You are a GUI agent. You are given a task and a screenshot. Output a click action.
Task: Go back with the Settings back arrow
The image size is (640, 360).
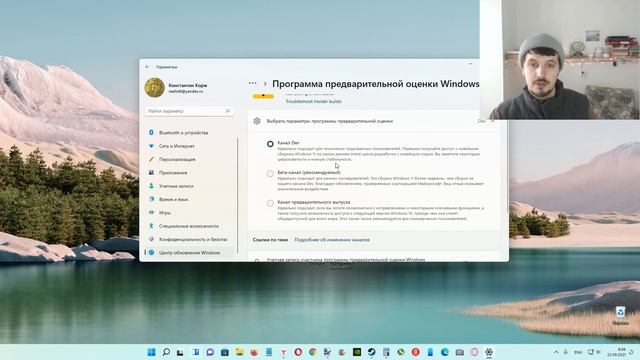tap(147, 67)
